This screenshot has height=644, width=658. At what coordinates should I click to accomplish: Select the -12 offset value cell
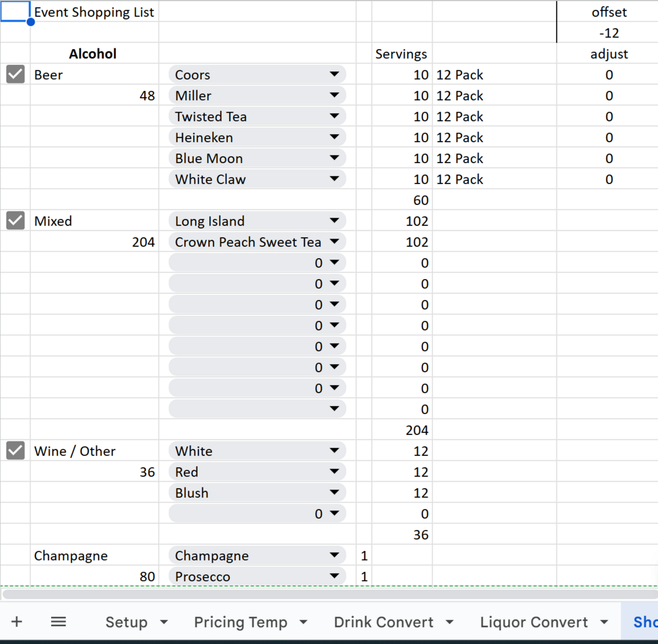point(608,33)
